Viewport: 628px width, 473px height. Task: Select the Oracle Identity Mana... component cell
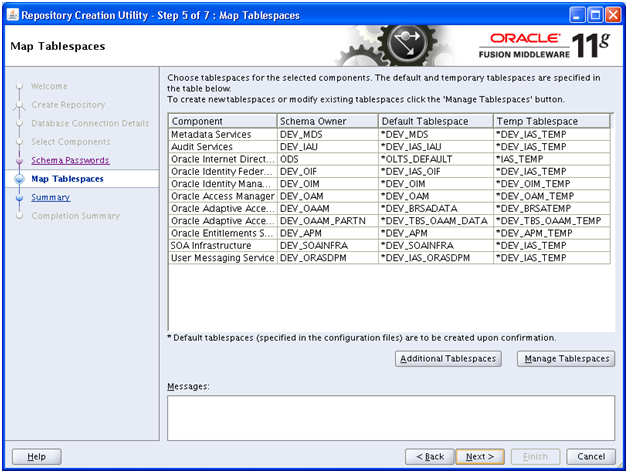pyautogui.click(x=223, y=184)
